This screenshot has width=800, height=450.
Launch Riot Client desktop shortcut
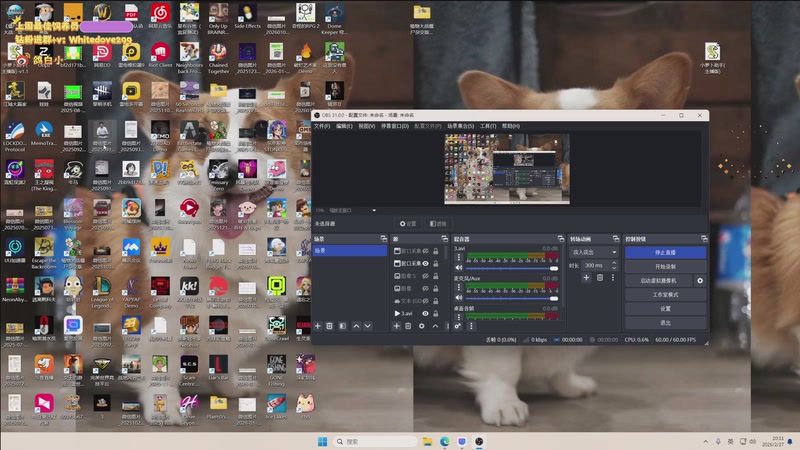(160, 57)
